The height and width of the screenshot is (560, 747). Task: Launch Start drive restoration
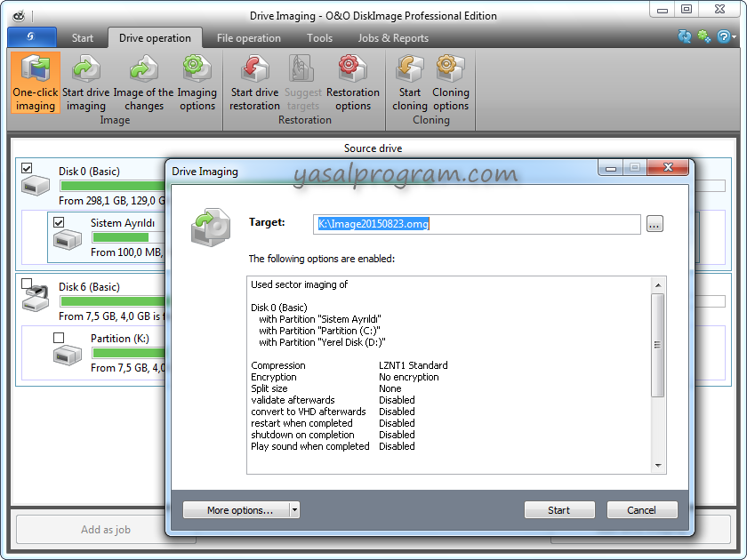tap(254, 82)
